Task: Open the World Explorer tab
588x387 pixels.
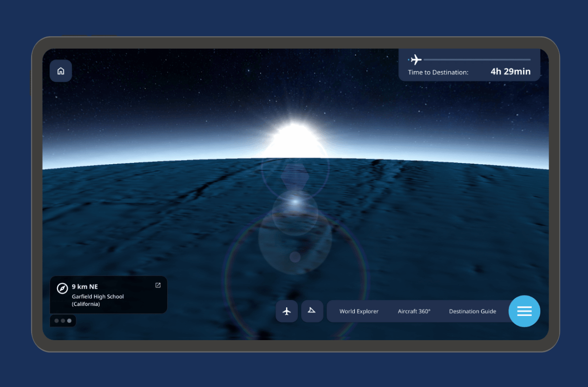Action: (359, 311)
